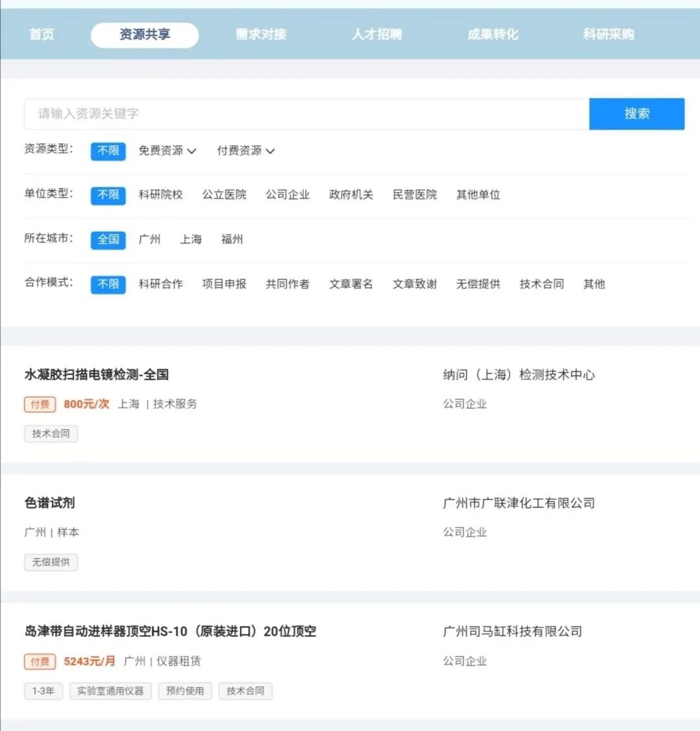Switch to the 人才招聘 tab
Image resolution: width=700 pixels, height=731 pixels.
(377, 34)
